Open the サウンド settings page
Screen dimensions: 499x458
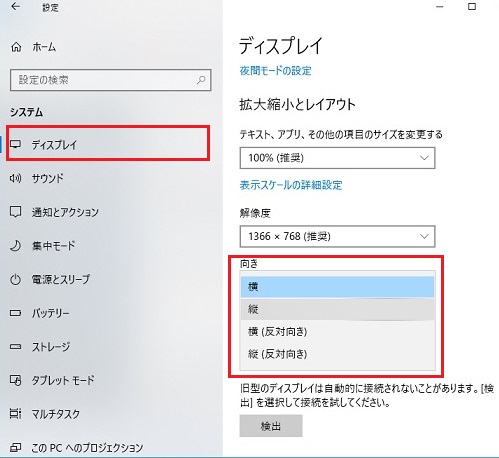(47, 179)
